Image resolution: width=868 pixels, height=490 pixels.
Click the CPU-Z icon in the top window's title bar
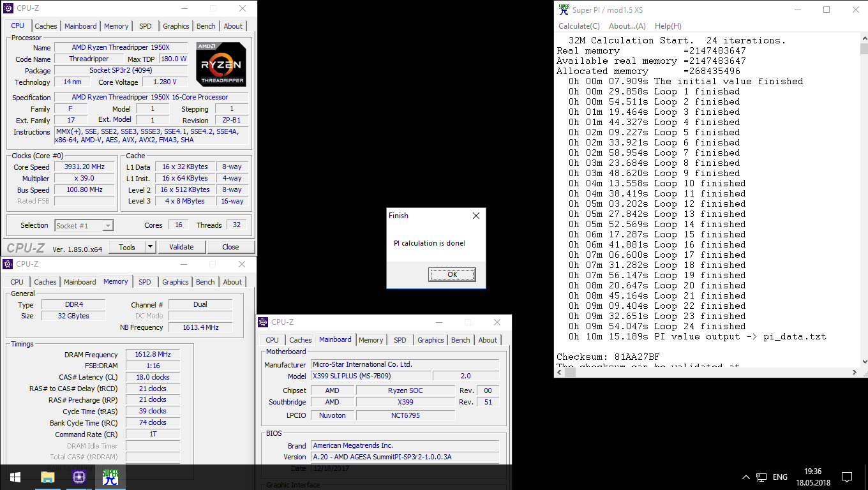pos(8,8)
